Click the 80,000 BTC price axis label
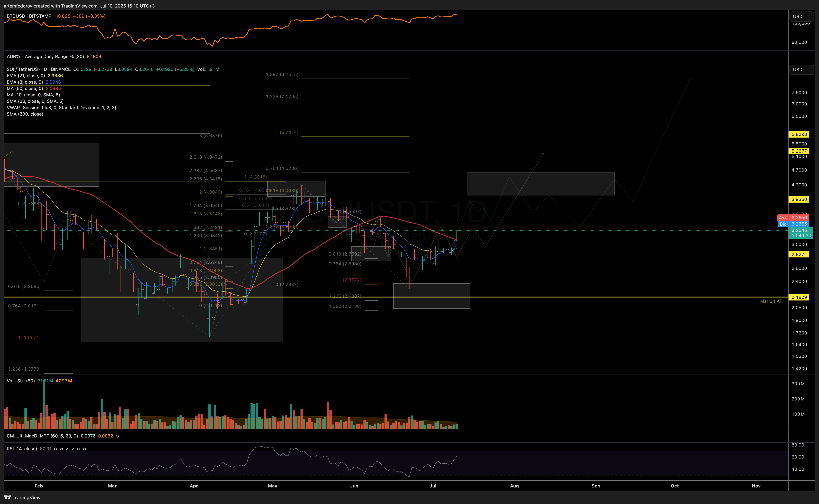Image resolution: width=819 pixels, height=504 pixels. coord(799,42)
